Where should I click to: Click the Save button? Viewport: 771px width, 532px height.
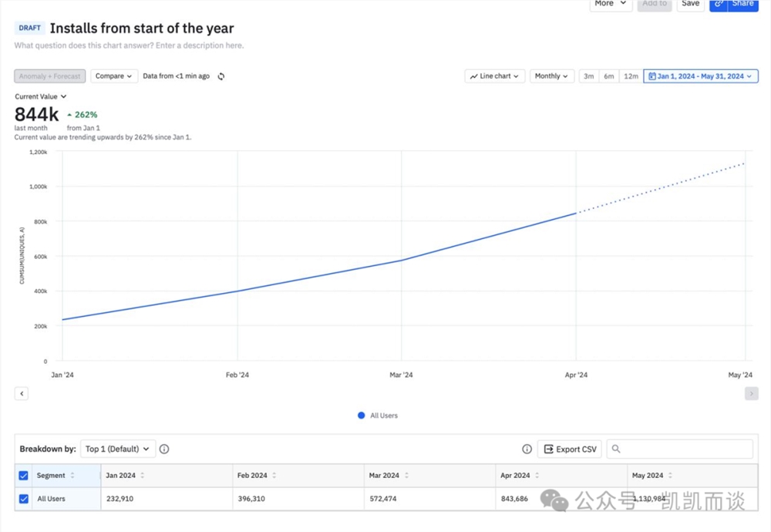click(690, 4)
